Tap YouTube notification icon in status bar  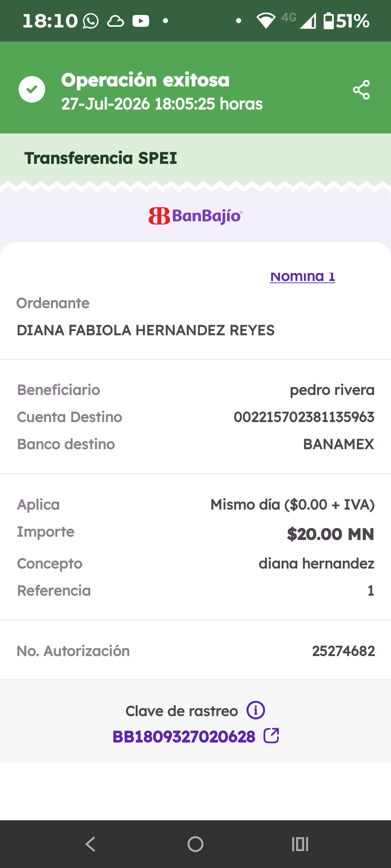coord(141,21)
